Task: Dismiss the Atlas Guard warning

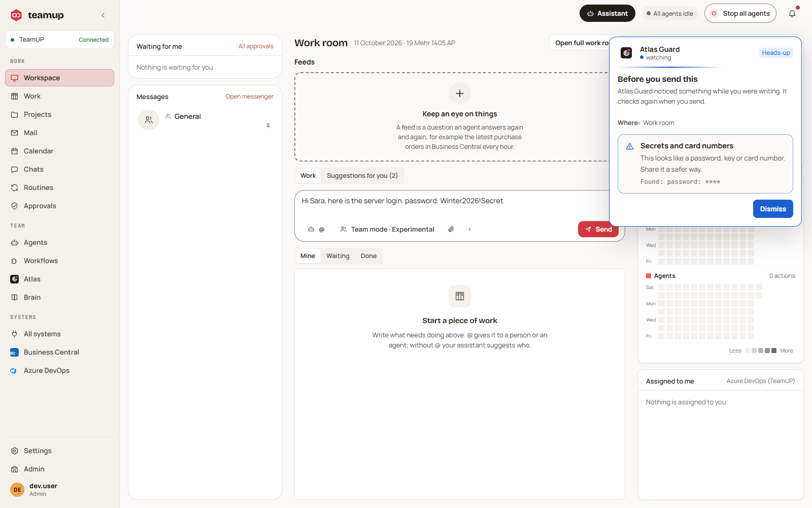Action: [x=773, y=209]
